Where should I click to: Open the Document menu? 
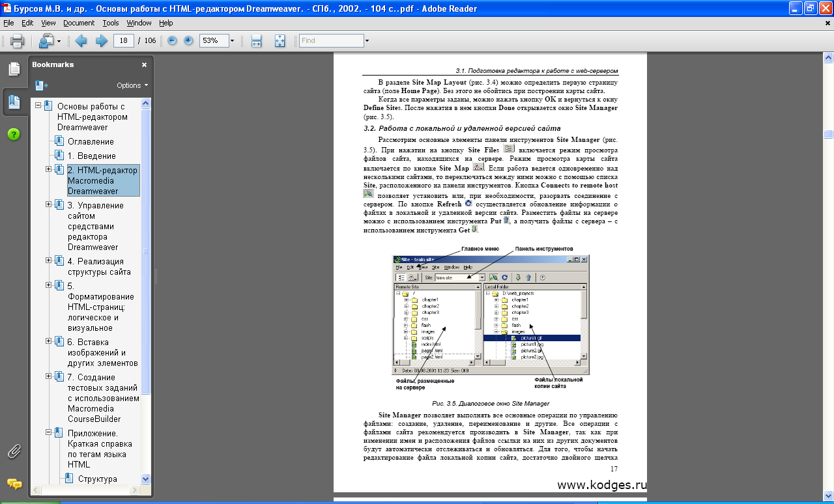click(79, 23)
